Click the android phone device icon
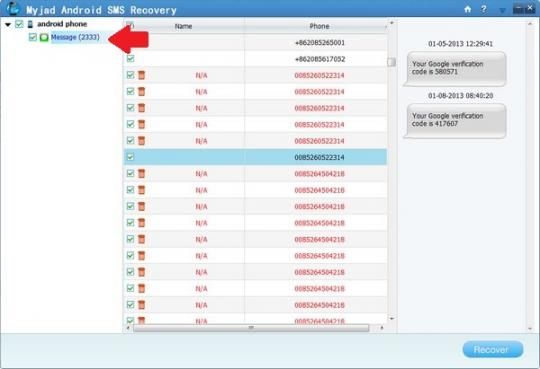The width and height of the screenshot is (540, 369). pos(30,24)
